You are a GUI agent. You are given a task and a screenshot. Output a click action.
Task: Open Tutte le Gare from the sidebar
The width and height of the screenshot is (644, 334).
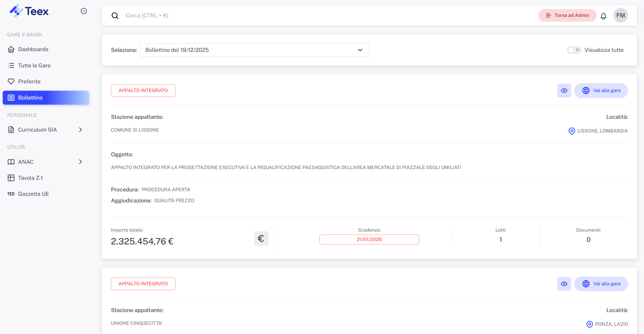34,65
